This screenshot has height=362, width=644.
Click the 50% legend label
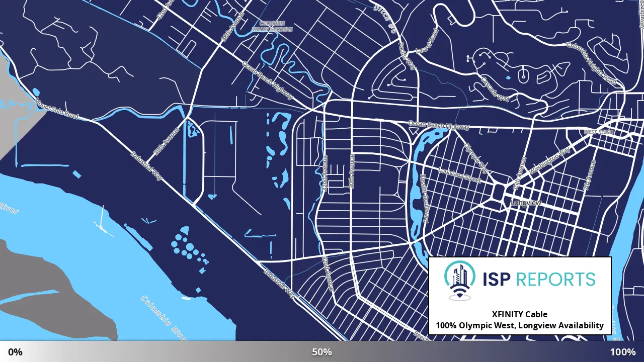[322, 352]
